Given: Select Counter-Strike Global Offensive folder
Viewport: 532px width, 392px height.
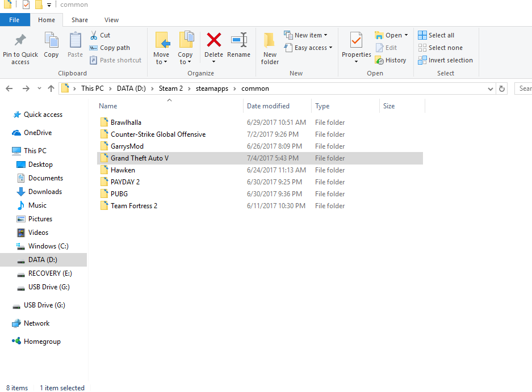Looking at the screenshot, I should point(260,134).
